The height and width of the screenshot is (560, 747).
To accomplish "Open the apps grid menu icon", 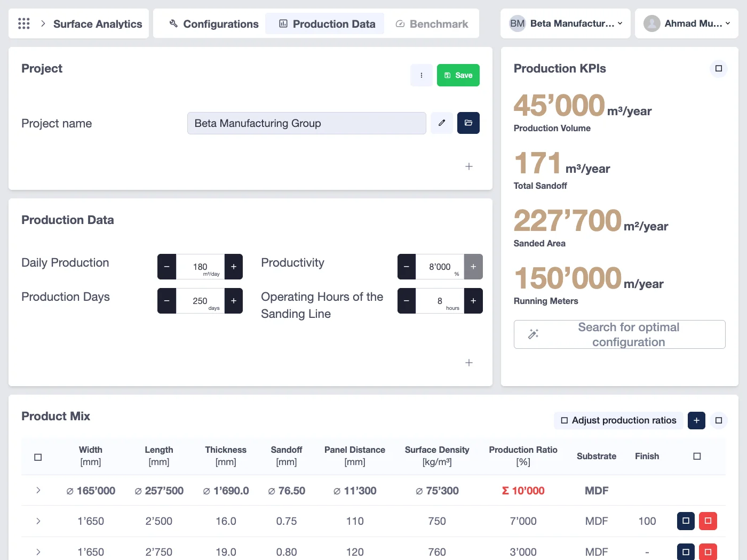I will (24, 23).
